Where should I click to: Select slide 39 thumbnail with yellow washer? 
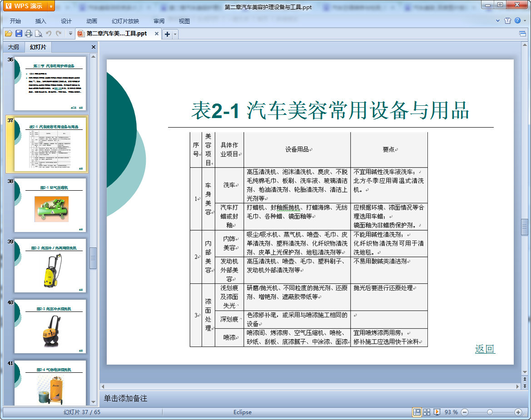pyautogui.click(x=50, y=266)
